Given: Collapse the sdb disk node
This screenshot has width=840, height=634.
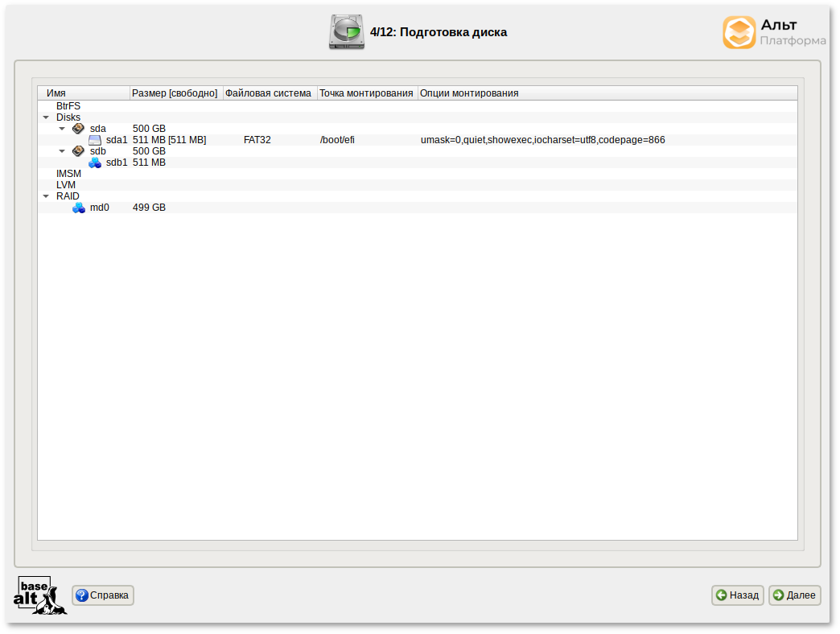Looking at the screenshot, I should 62,151.
